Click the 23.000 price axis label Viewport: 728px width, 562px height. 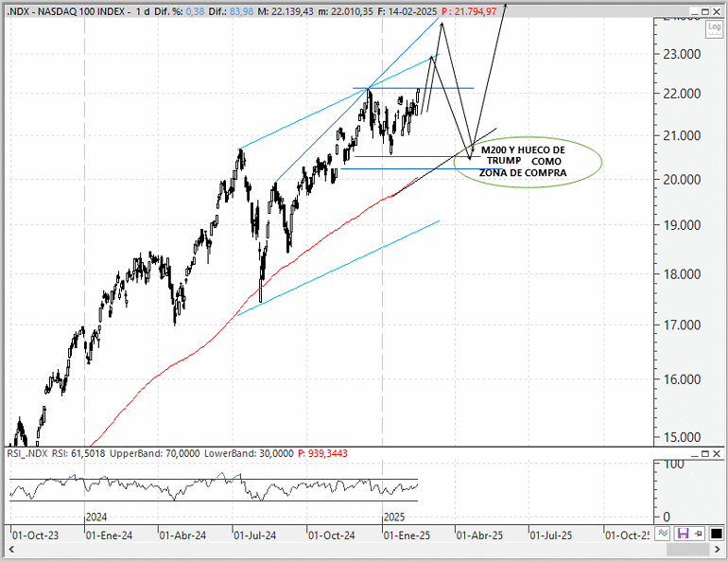682,54
